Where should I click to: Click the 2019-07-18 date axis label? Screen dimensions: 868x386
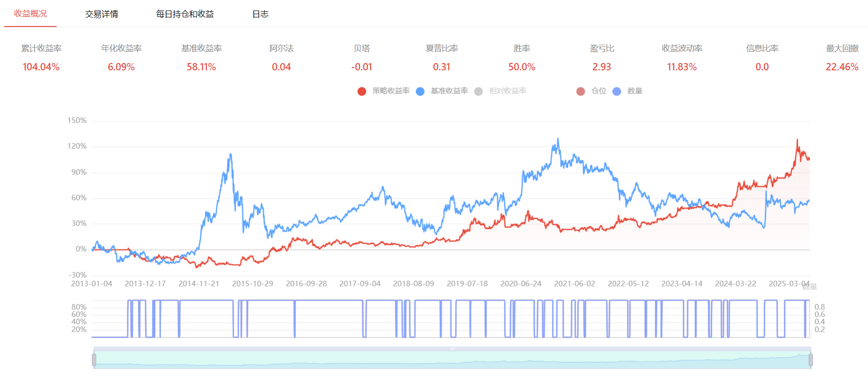pyautogui.click(x=467, y=284)
